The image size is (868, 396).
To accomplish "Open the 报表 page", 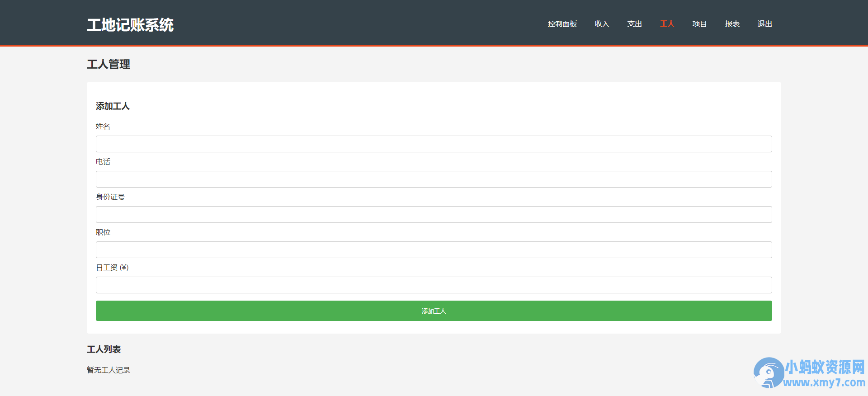I will 732,24.
